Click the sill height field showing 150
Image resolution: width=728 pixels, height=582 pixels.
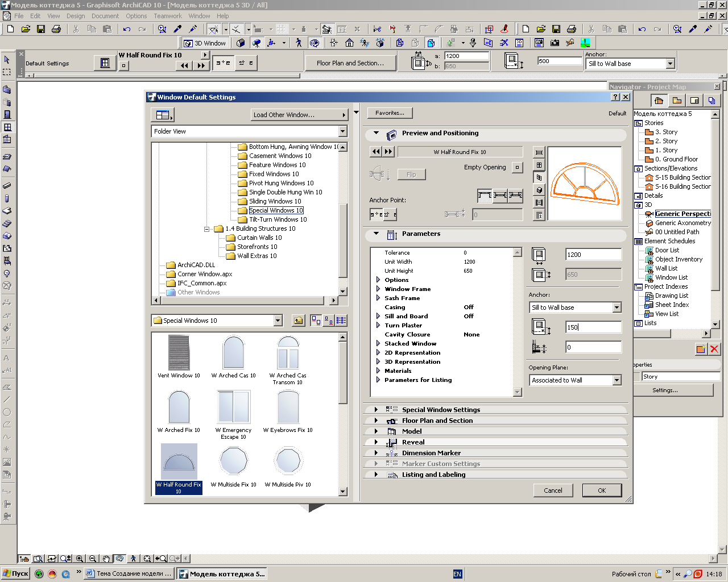593,327
